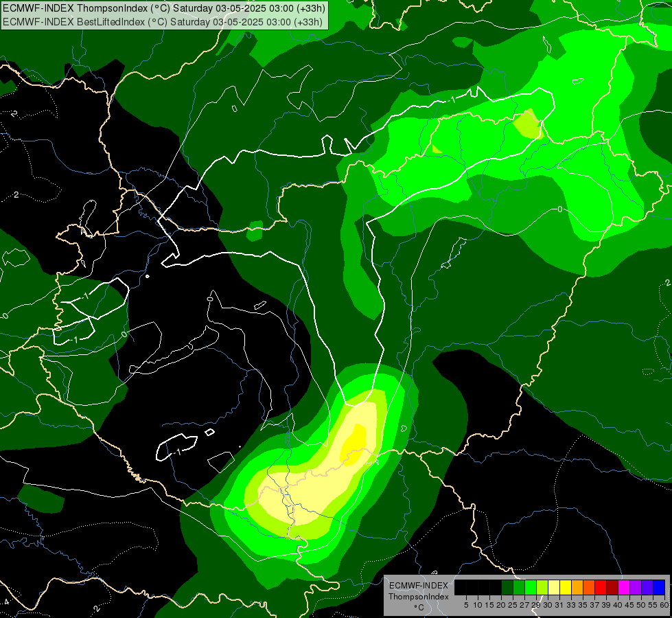
Task: Click the bright red 37–39 legend swatch
Action: pos(601,587)
